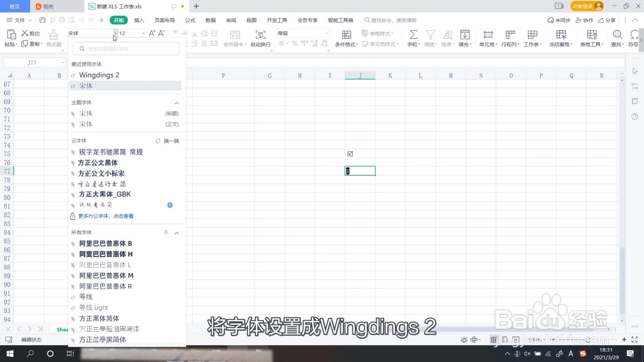Click the save icon in quick toolbar
This screenshot has width=644, height=362.
[x=42, y=20]
